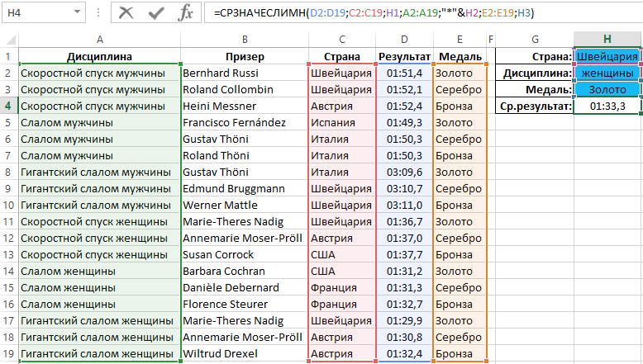The height and width of the screenshot is (364, 643).
Task: Click the blue Швейцария cell in column H
Action: click(x=607, y=56)
